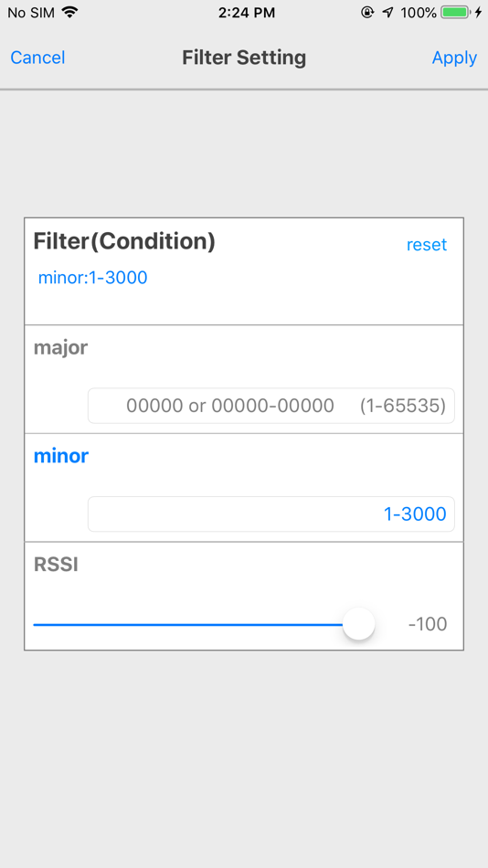The height and width of the screenshot is (868, 488).
Task: Click the RSSI slider thumb
Action: [359, 624]
